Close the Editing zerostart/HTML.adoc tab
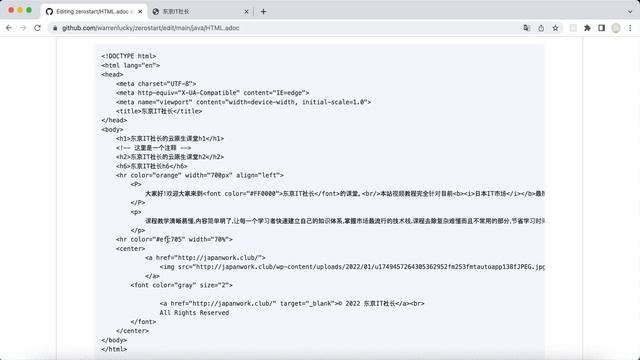640x360 pixels. coord(140,11)
